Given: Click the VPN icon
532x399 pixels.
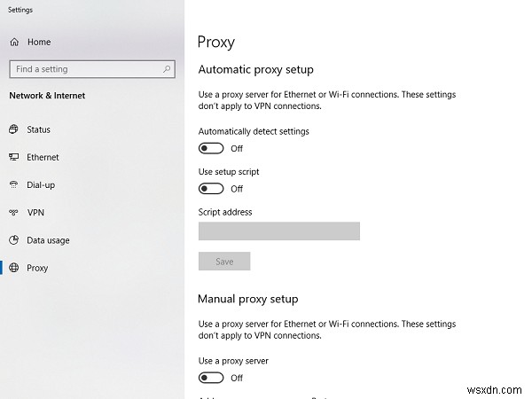Looking at the screenshot, I should point(14,213).
